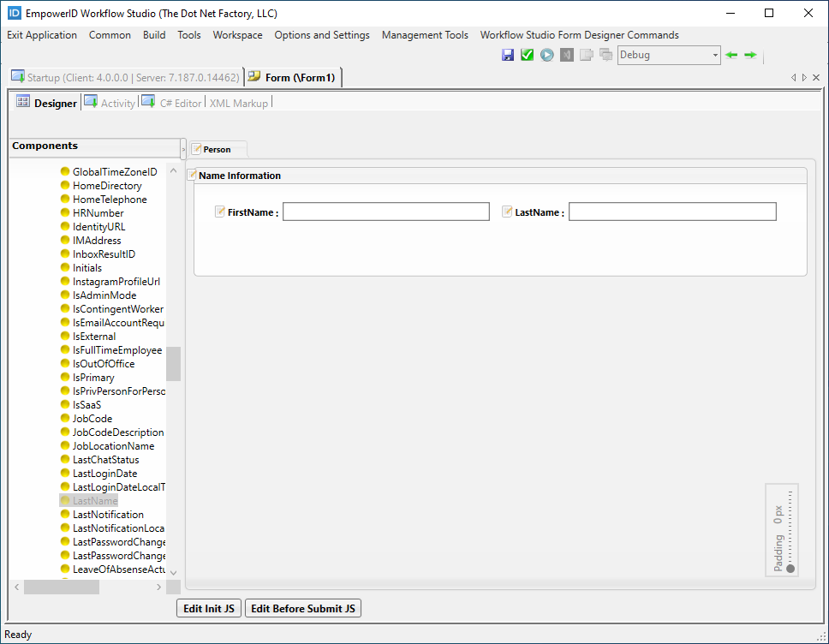
Task: Click the edit icon on Name Information panel
Action: [x=193, y=176]
